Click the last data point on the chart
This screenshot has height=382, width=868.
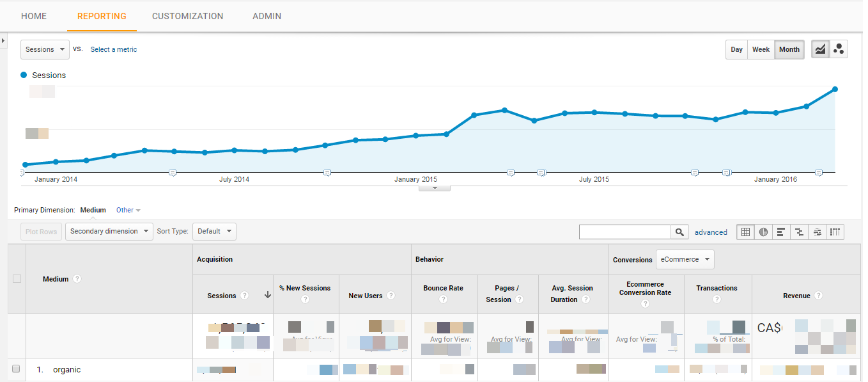835,90
